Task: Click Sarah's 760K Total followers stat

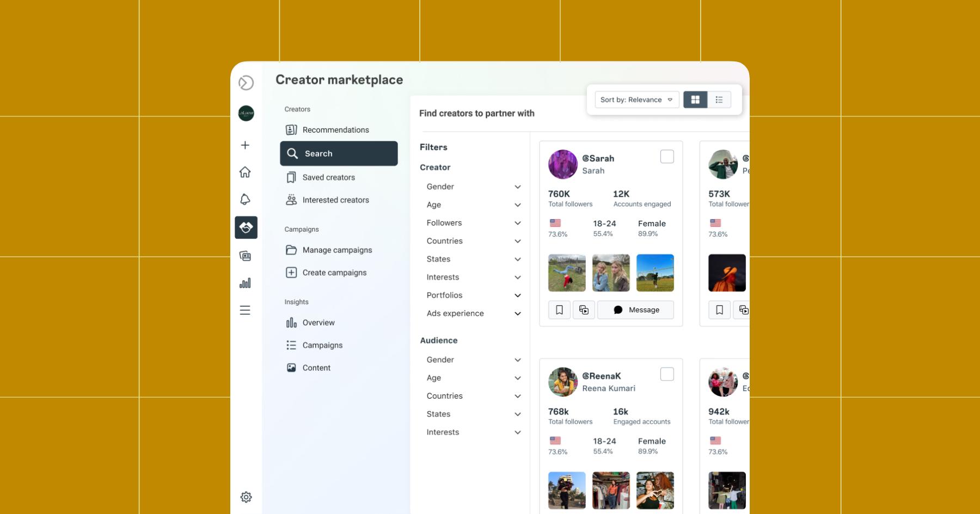Action: point(570,199)
